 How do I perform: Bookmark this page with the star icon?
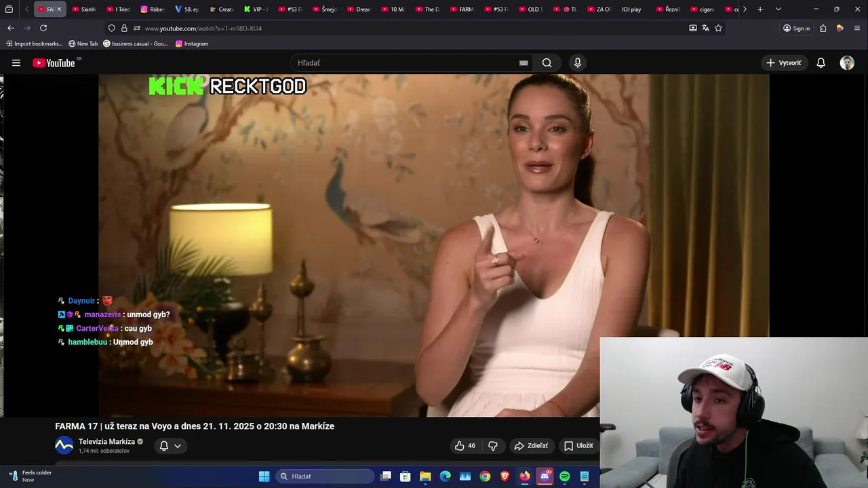click(718, 28)
